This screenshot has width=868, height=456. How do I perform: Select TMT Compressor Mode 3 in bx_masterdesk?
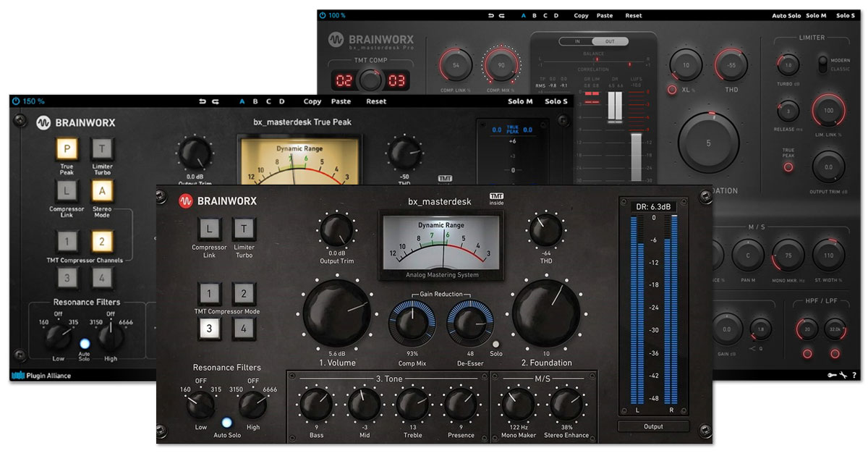[x=209, y=329]
